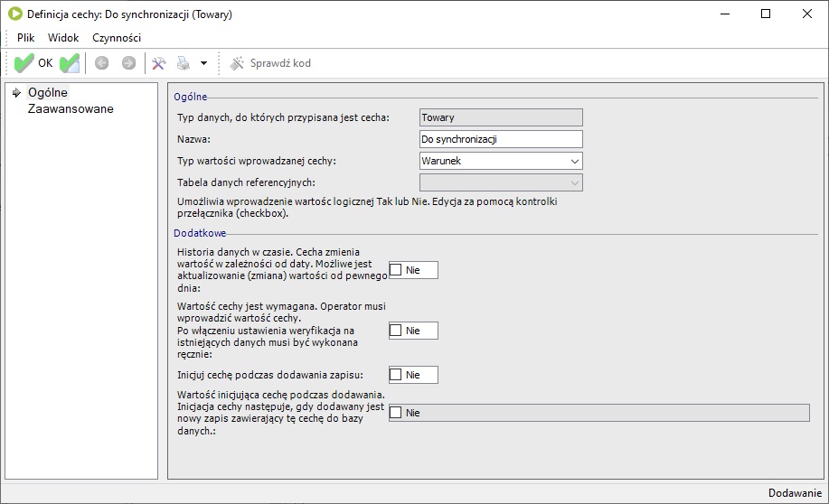Screen dimensions: 829x504
Task: Open Tabela danych referencyjnych dropdown
Action: point(501,182)
